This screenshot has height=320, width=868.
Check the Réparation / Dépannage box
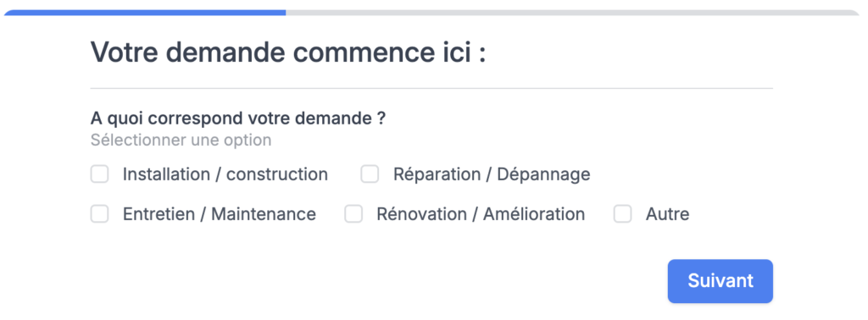pyautogui.click(x=370, y=174)
